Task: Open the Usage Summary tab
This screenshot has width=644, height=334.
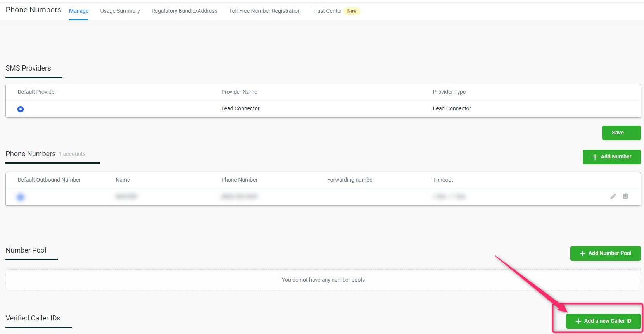Action: pyautogui.click(x=120, y=11)
